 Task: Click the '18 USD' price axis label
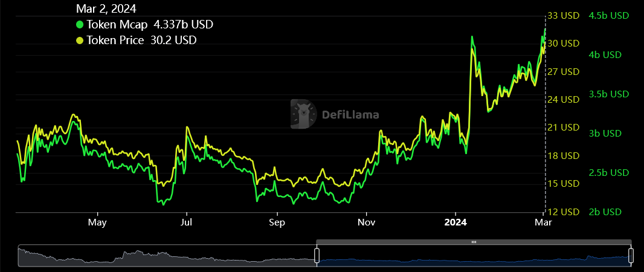[564, 156]
